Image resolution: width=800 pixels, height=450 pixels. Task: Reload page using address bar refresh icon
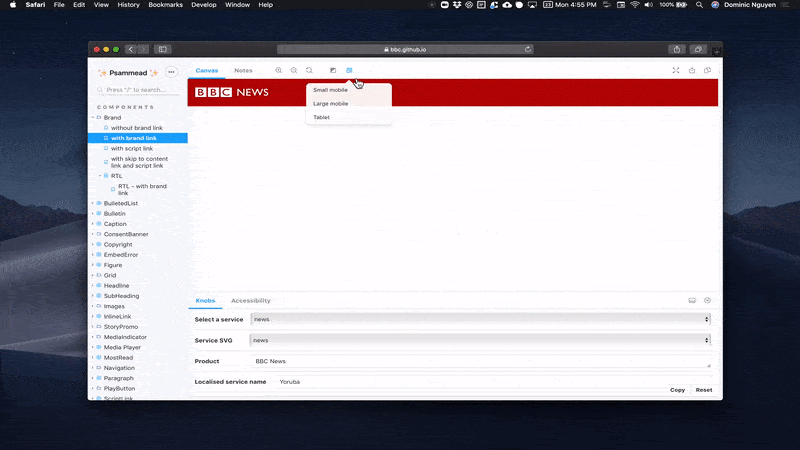(528, 49)
